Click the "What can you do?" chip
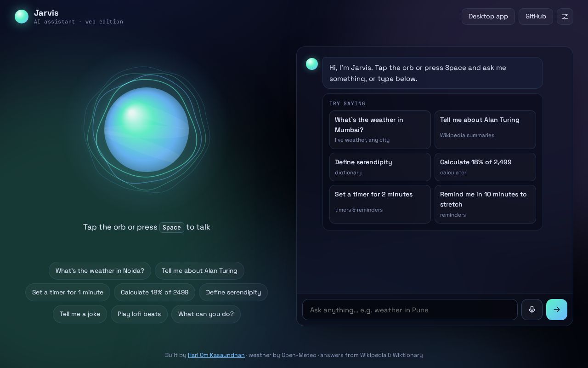 click(206, 314)
